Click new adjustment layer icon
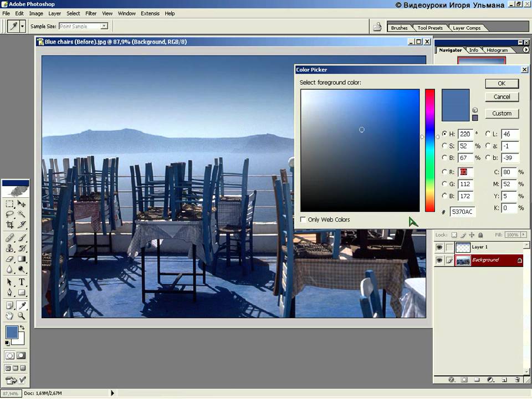This screenshot has width=532, height=399. (x=490, y=380)
